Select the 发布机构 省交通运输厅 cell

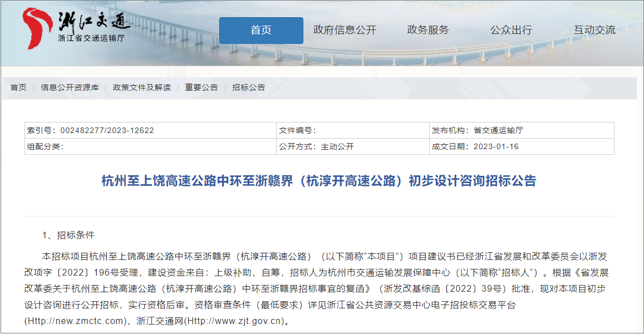[x=478, y=130]
